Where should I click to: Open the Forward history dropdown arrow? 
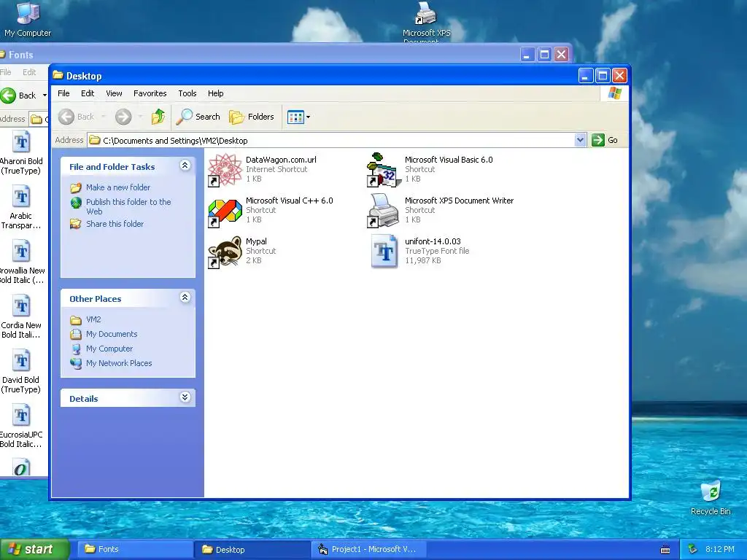click(x=140, y=117)
